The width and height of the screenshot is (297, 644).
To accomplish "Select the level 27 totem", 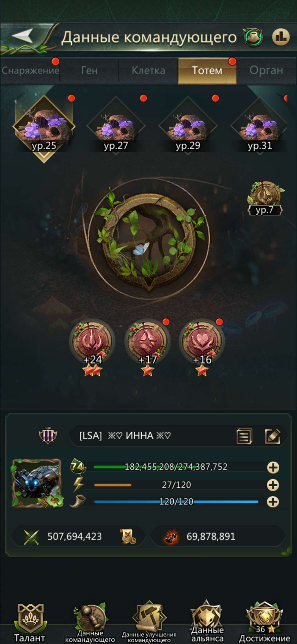I will (x=116, y=126).
